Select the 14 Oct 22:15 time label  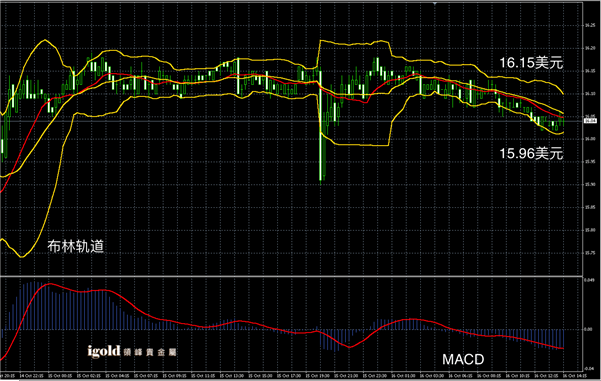click(31, 376)
